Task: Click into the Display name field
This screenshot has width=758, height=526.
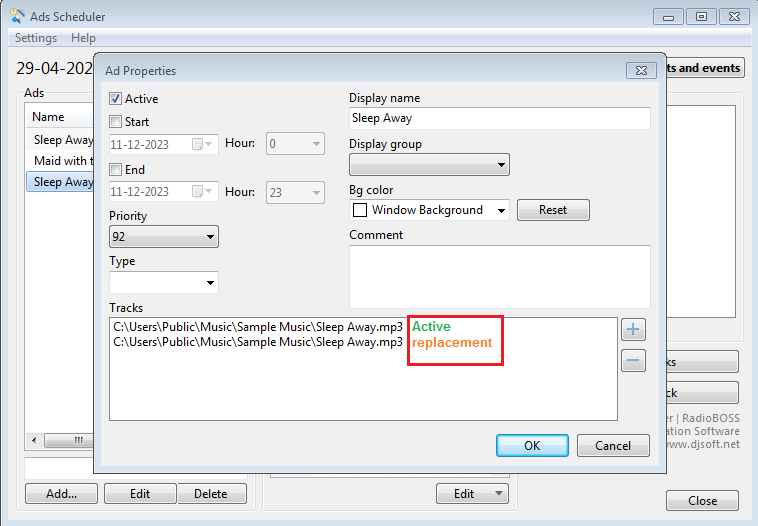Action: (x=499, y=118)
